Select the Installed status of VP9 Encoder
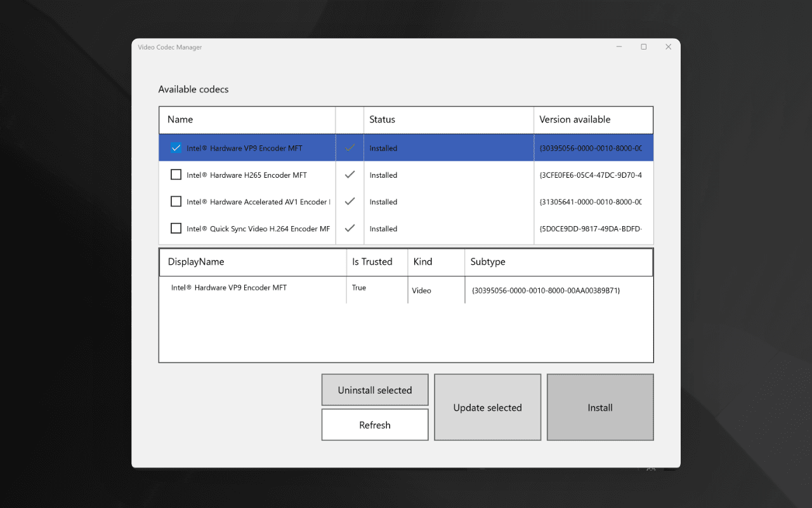Viewport: 812px width, 508px height. (383, 147)
